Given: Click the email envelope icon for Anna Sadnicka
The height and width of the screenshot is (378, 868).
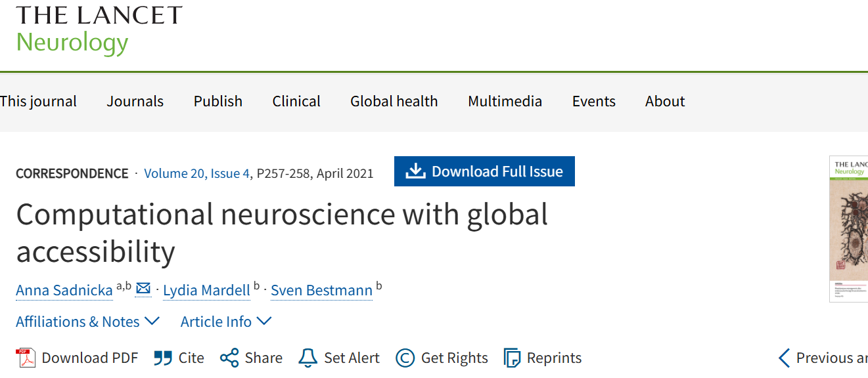Looking at the screenshot, I should tap(143, 289).
